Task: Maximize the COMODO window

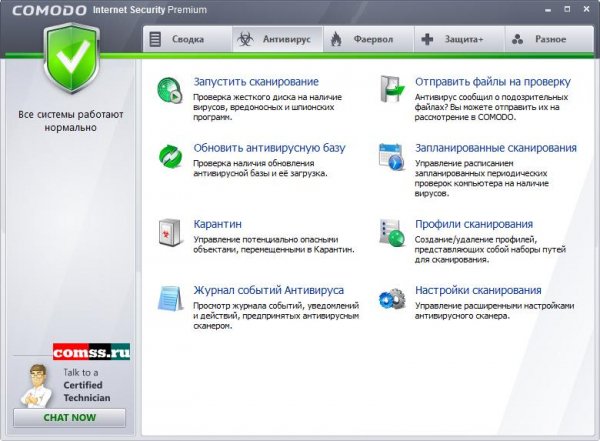Action: pyautogui.click(x=567, y=9)
